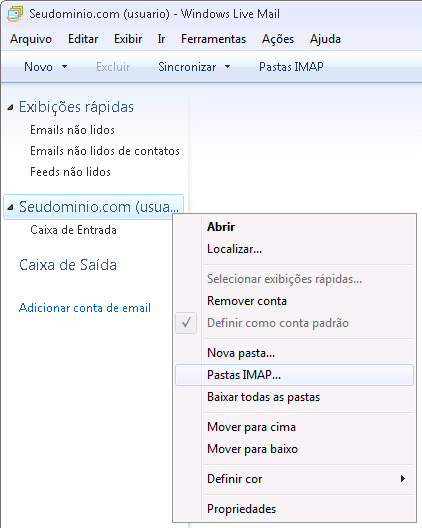Click the Windows Live Mail app icon
The height and width of the screenshot is (528, 422).
pyautogui.click(x=15, y=14)
